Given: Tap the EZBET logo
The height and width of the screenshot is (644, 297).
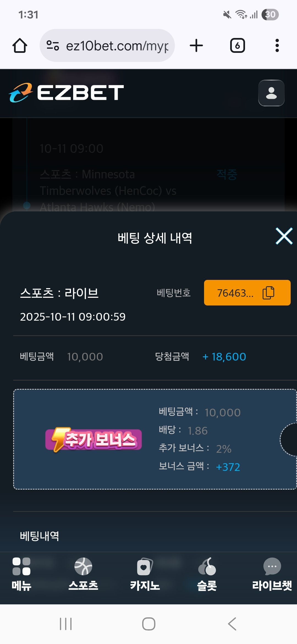Looking at the screenshot, I should (66, 92).
